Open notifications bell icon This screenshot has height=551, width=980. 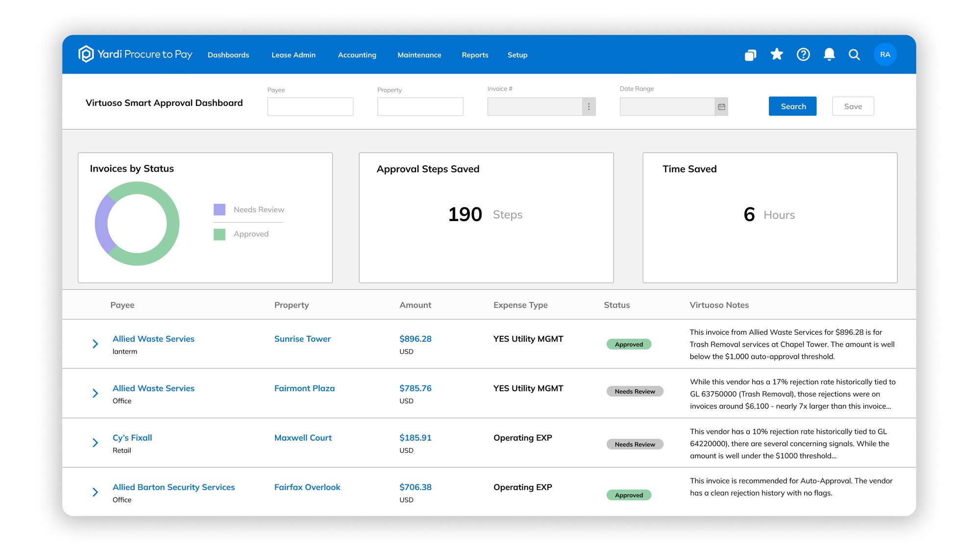point(829,54)
